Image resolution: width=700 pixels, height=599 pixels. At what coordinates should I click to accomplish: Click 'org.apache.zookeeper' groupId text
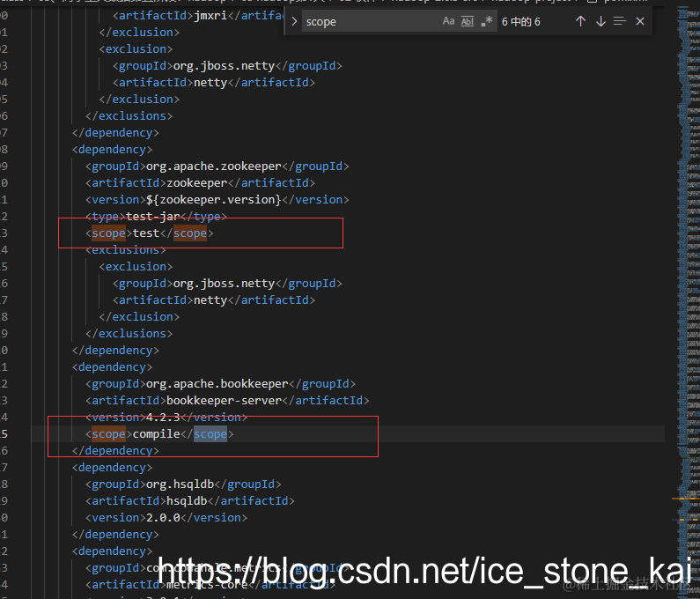coord(214,166)
